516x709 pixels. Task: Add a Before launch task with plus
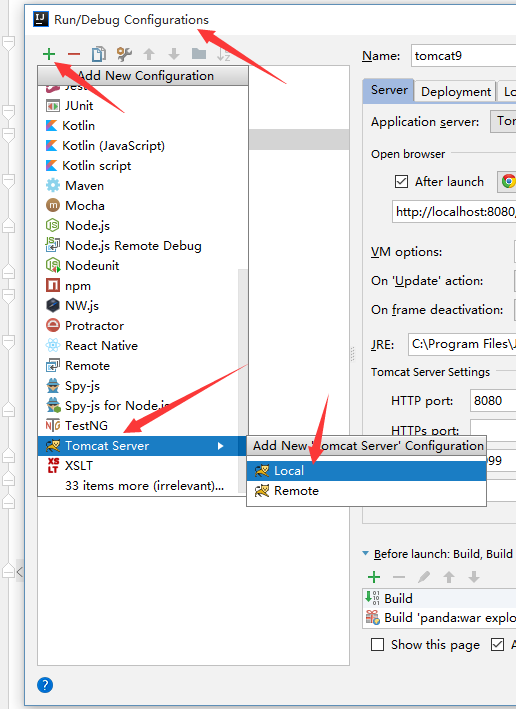pyautogui.click(x=374, y=577)
